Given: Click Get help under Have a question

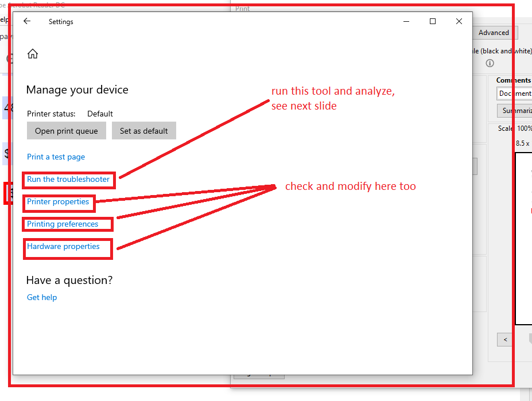Looking at the screenshot, I should 41,297.
